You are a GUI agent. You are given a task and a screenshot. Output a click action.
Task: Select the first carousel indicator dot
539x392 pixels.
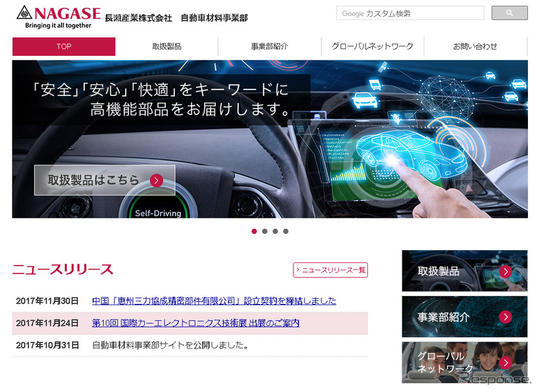[254, 231]
